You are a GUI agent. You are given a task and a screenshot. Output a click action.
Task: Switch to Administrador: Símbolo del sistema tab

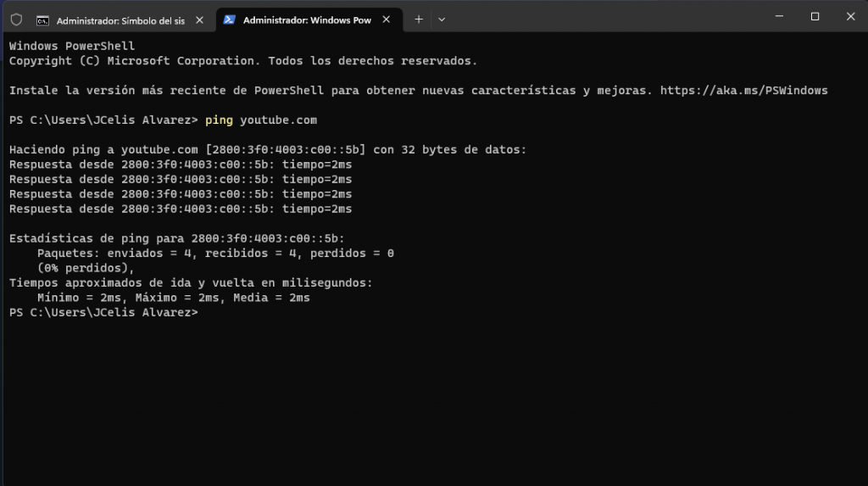click(120, 20)
